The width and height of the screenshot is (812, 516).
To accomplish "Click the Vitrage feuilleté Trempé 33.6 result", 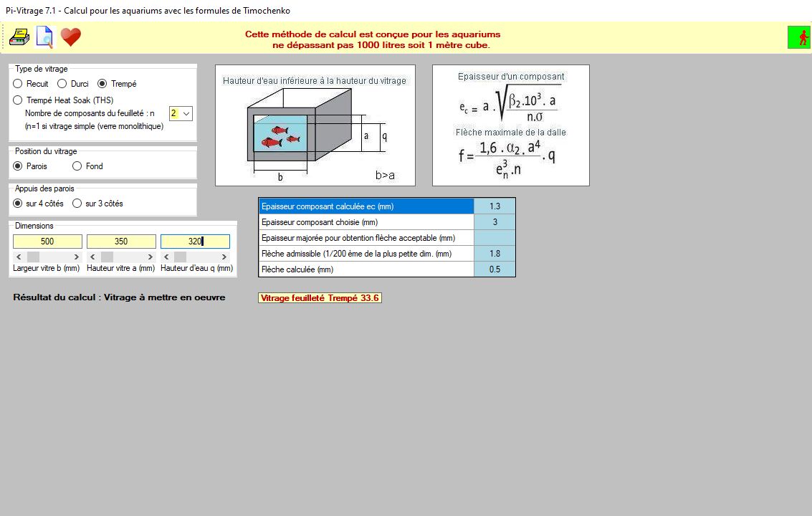I will tap(320, 298).
